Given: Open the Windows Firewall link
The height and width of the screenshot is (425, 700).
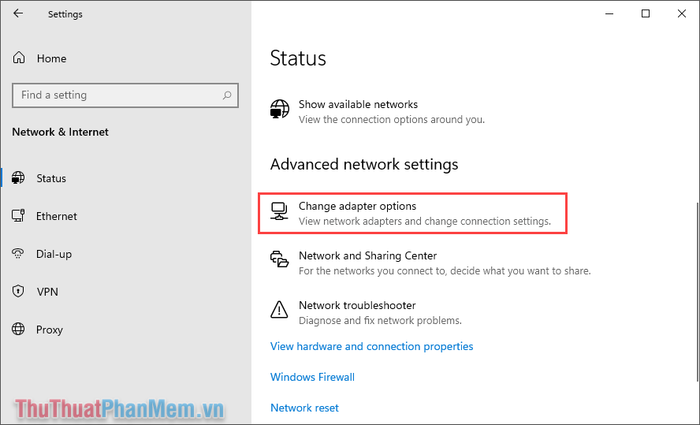Looking at the screenshot, I should (x=312, y=377).
